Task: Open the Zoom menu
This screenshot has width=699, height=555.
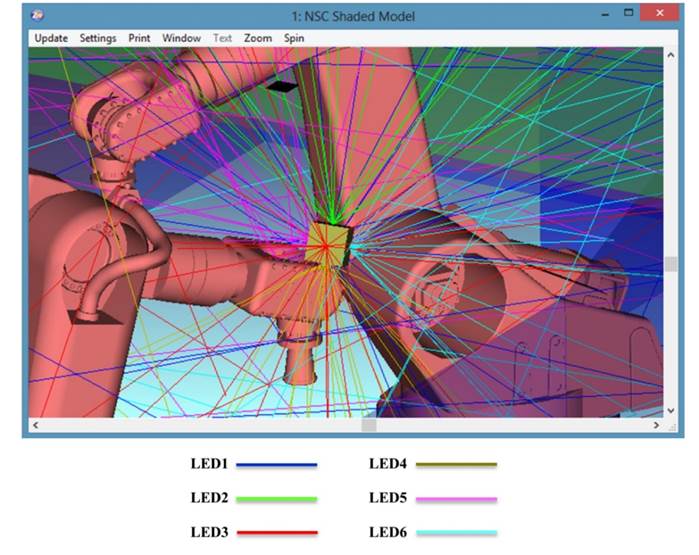Action: [258, 38]
